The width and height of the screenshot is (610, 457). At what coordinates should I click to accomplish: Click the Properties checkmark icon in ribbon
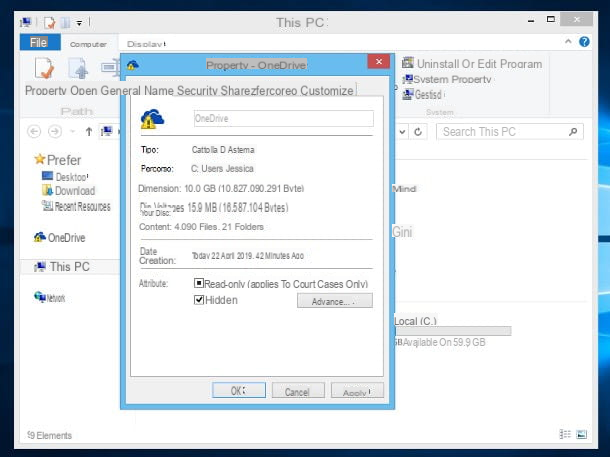pos(44,68)
